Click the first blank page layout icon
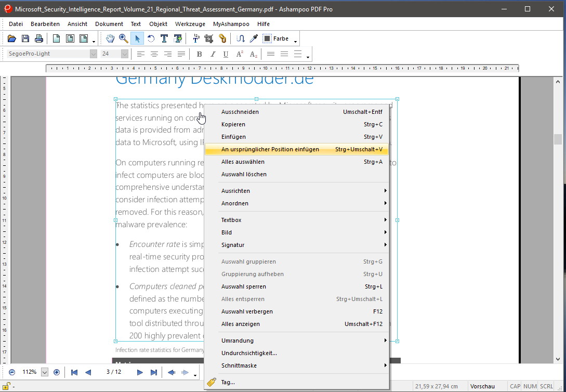566x392 pixels. pos(56,38)
